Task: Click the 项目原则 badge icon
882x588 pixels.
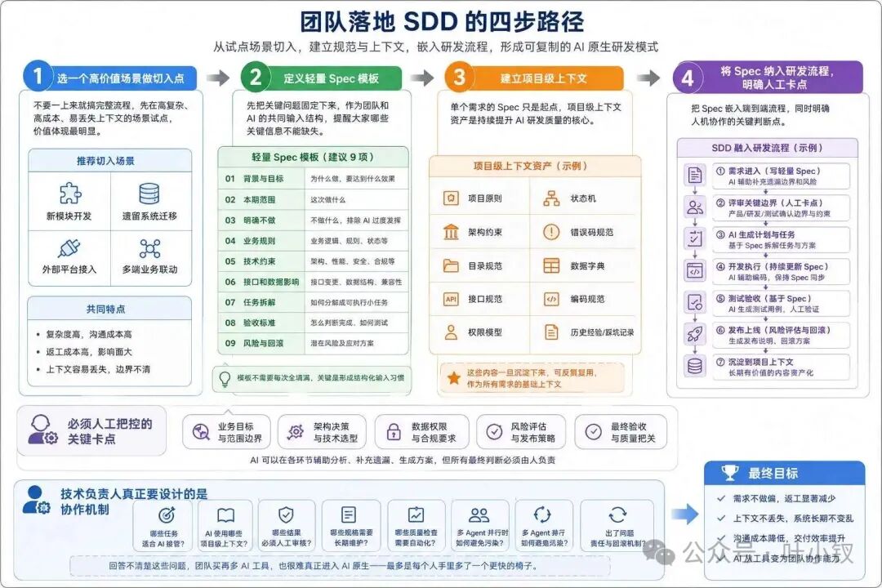Action: [451, 198]
